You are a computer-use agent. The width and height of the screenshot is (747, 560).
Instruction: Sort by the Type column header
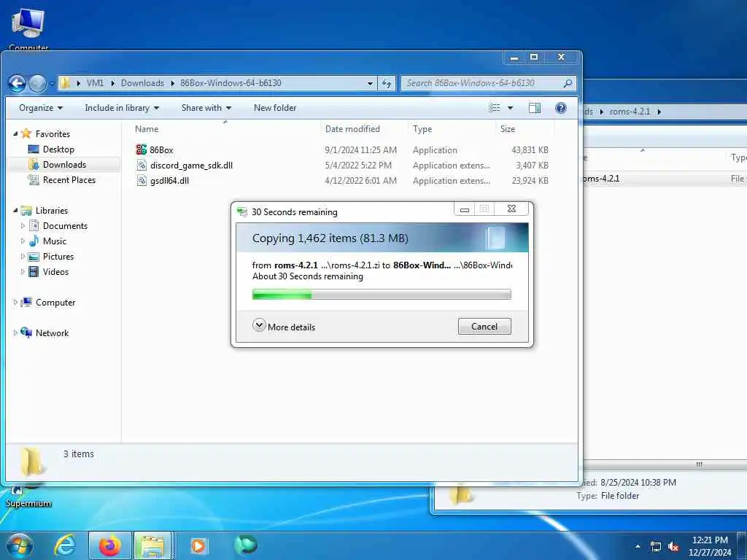pyautogui.click(x=422, y=129)
